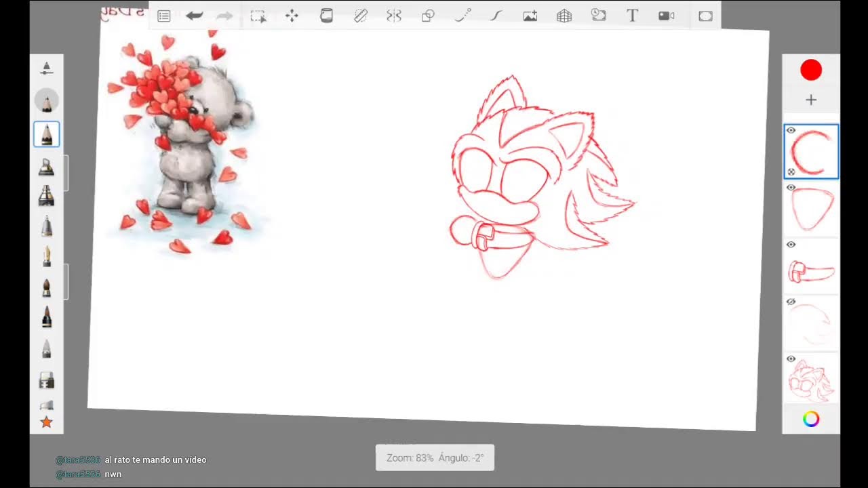Enable the Symmetry tool

point(394,16)
